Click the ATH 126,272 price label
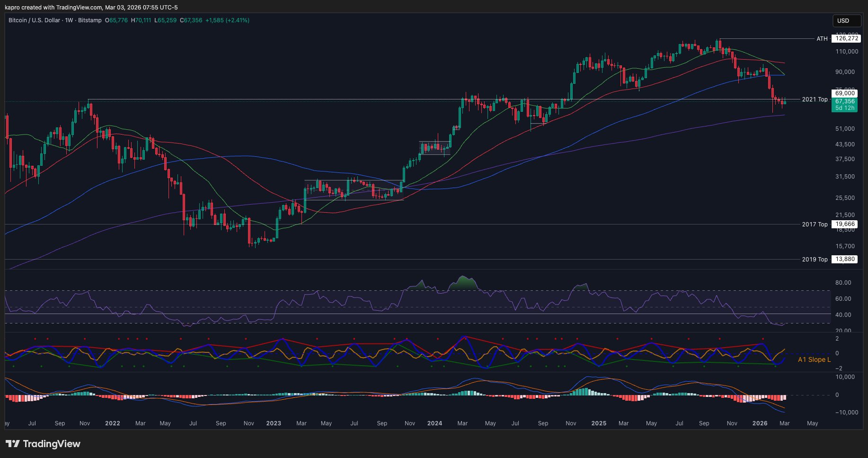This screenshot has width=868, height=458. coord(847,38)
